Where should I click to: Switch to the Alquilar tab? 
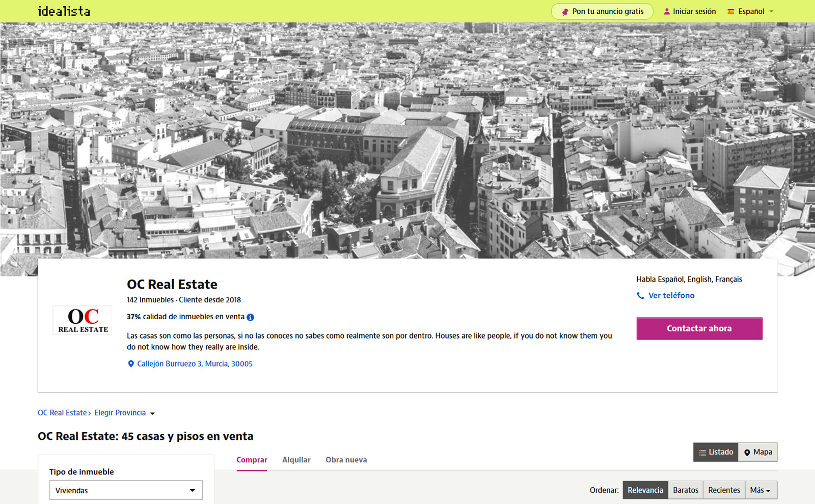[296, 460]
